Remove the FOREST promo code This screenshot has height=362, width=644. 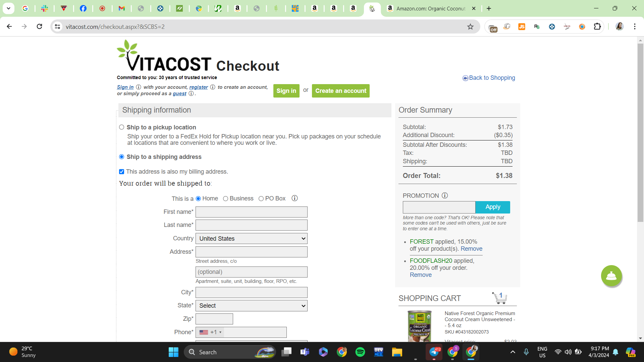(471, 249)
